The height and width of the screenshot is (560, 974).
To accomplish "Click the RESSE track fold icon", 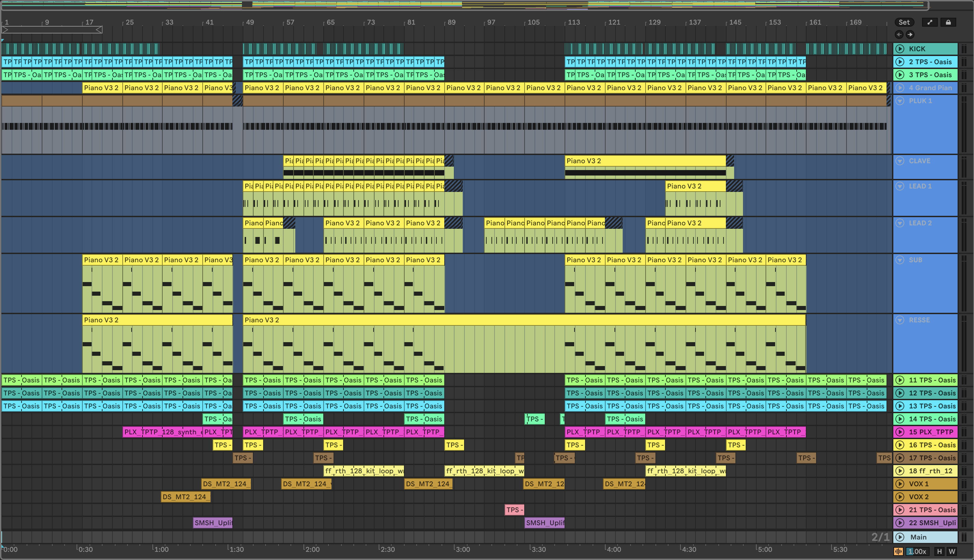I will [x=900, y=320].
